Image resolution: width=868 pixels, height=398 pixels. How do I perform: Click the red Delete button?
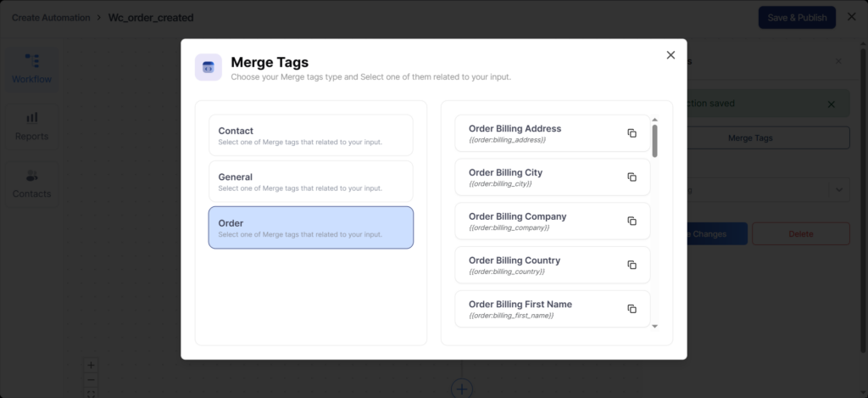coord(800,234)
